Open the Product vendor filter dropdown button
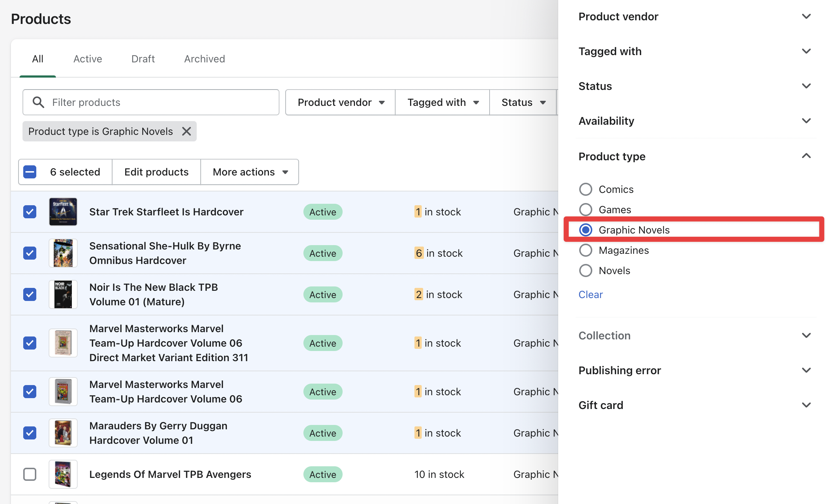826x504 pixels. click(x=340, y=102)
